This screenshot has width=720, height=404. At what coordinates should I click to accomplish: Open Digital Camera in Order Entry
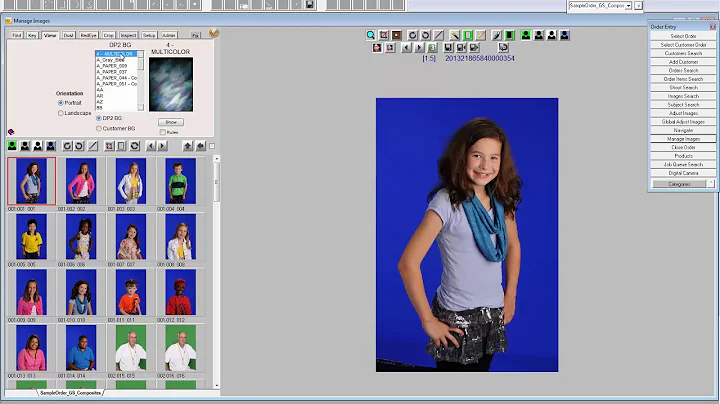[x=683, y=174]
